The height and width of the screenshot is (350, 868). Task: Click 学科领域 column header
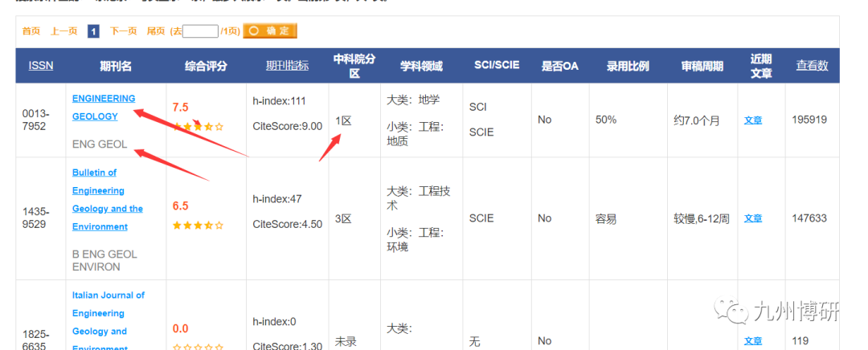[x=421, y=67]
